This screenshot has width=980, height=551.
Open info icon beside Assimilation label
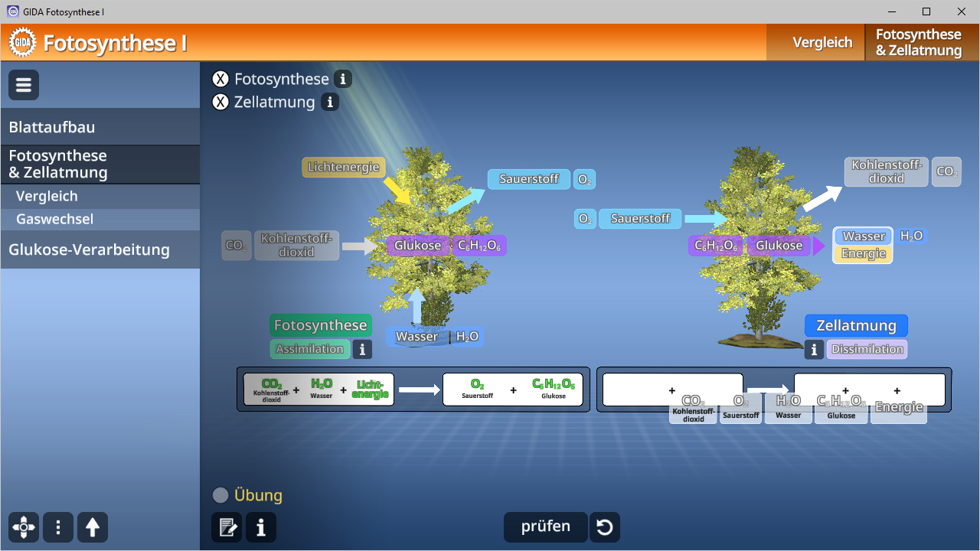tap(362, 350)
